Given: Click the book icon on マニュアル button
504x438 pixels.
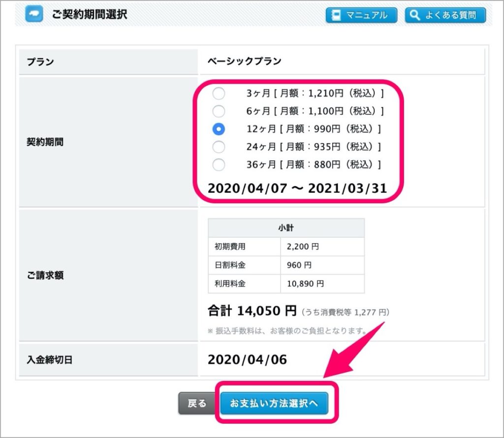Looking at the screenshot, I should [336, 15].
